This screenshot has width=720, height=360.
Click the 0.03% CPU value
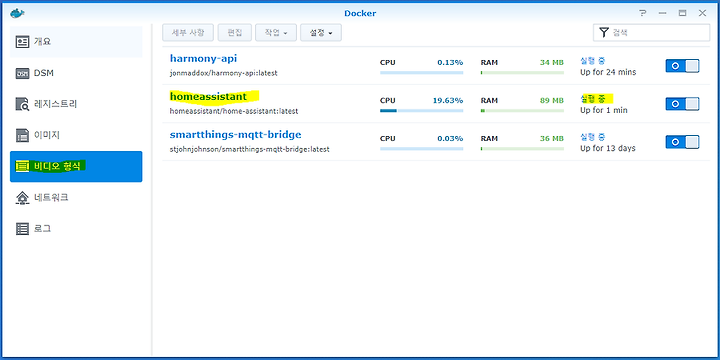450,139
